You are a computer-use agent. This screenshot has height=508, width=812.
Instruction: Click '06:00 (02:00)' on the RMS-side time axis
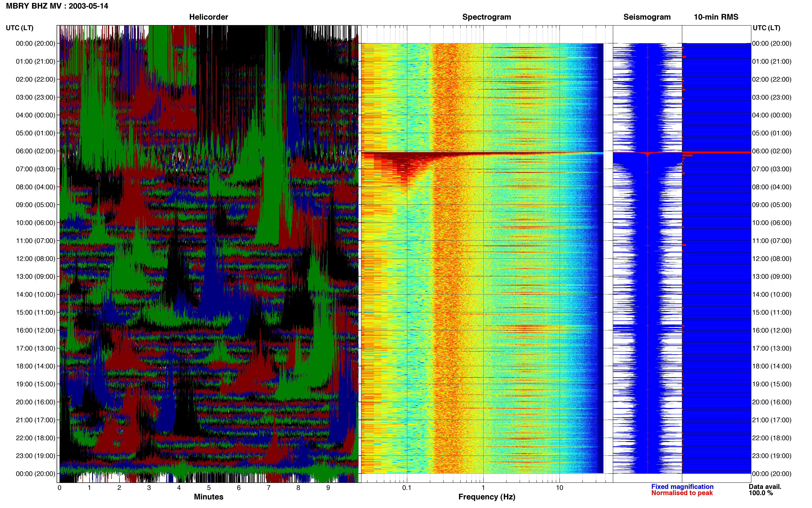coord(772,151)
